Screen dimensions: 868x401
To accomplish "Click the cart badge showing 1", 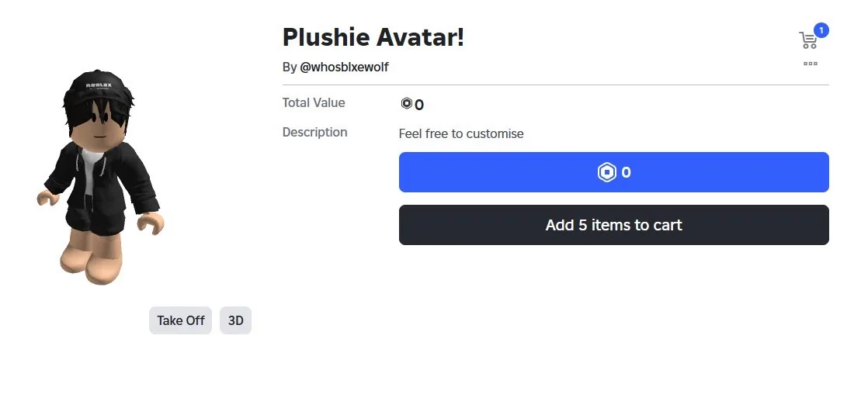I will click(x=821, y=30).
